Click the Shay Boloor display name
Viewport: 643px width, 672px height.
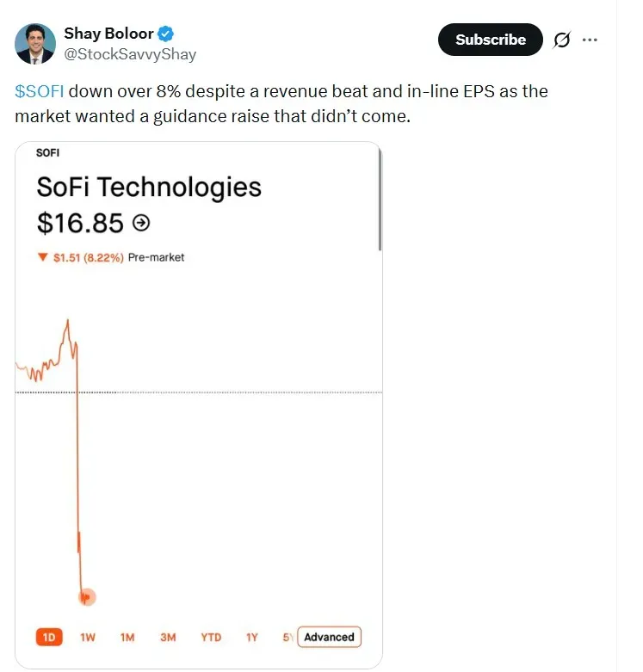click(x=108, y=34)
